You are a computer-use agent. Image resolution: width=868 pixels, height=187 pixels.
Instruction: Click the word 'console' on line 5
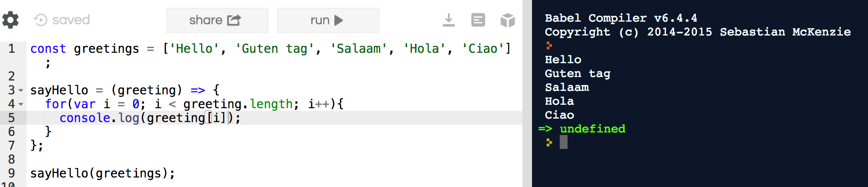(x=85, y=118)
